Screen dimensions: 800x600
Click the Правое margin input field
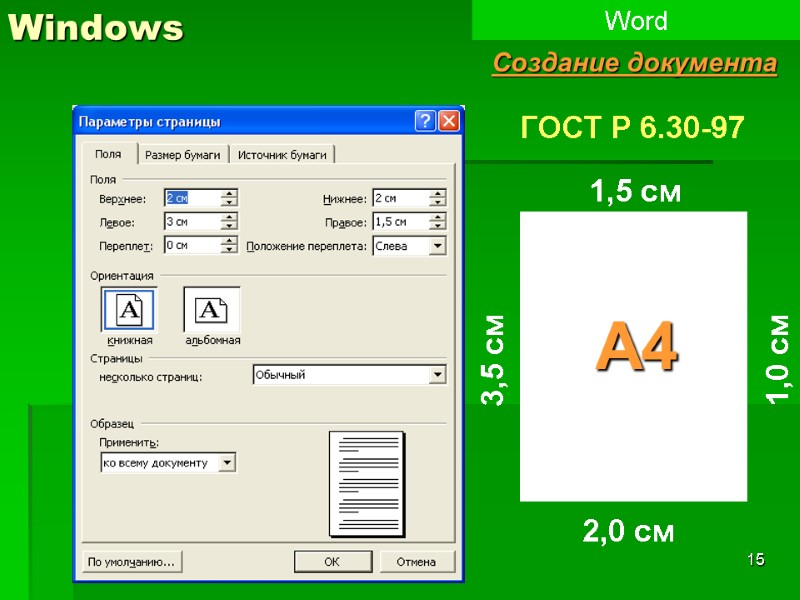click(x=401, y=221)
